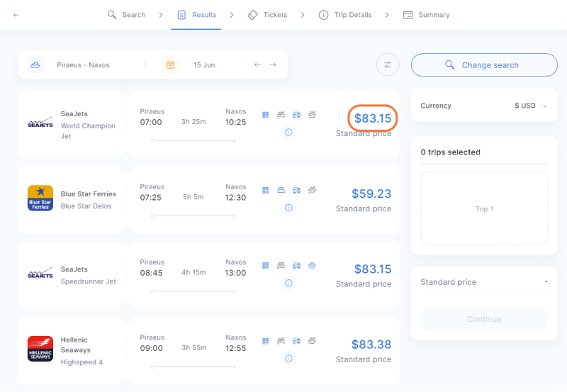
Task: Click the no-pets icon in the 09:00 trip
Action: (312, 341)
